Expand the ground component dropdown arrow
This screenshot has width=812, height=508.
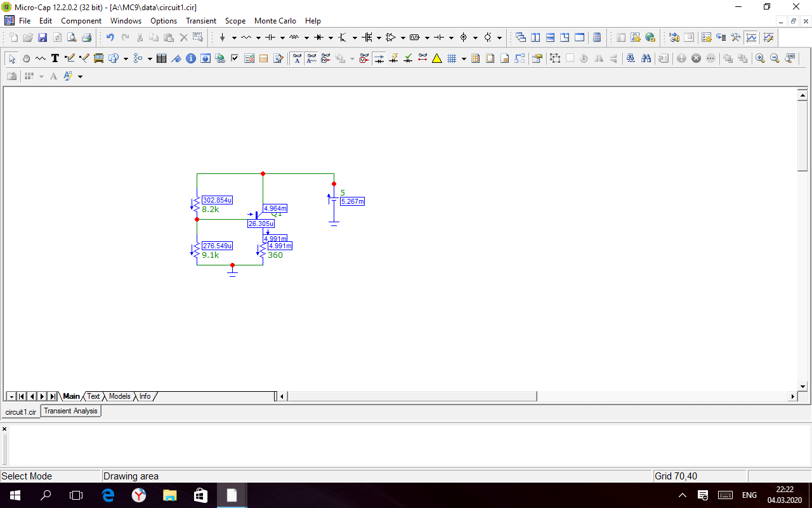click(x=234, y=37)
